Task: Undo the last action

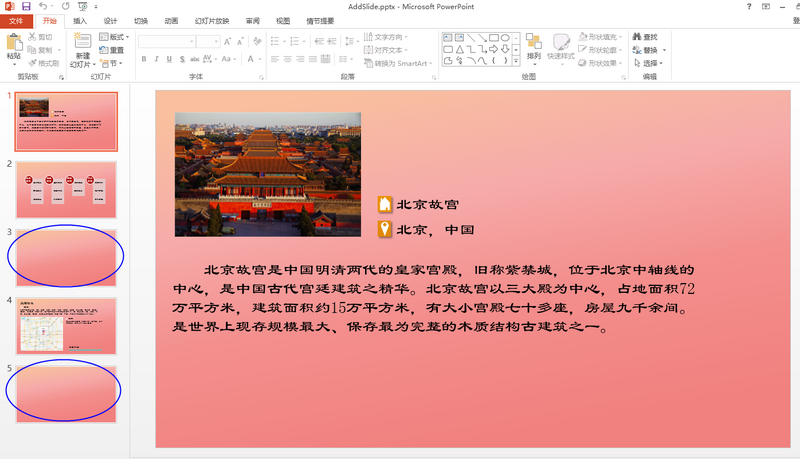Action: pos(43,6)
